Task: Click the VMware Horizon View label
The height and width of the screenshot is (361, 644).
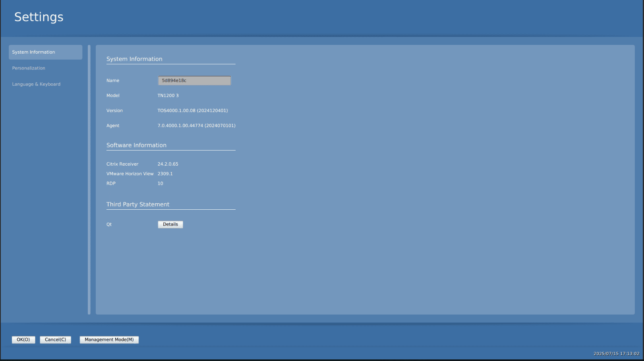Action: (x=130, y=174)
